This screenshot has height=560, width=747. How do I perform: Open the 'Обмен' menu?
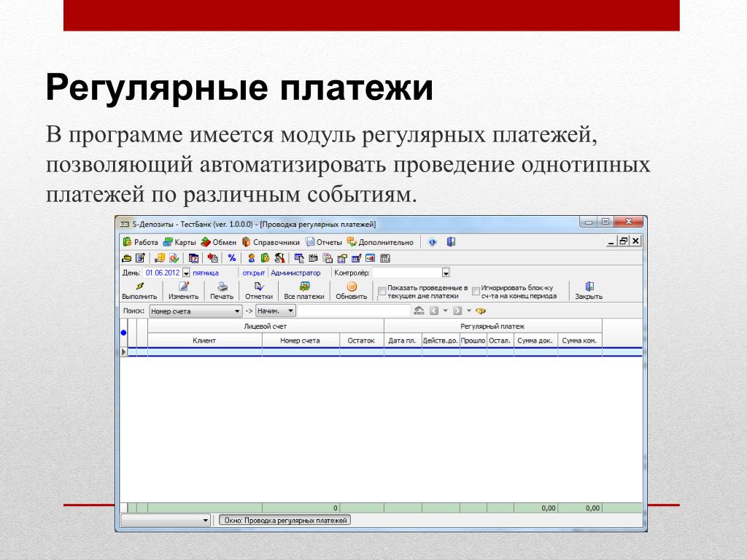tap(219, 242)
